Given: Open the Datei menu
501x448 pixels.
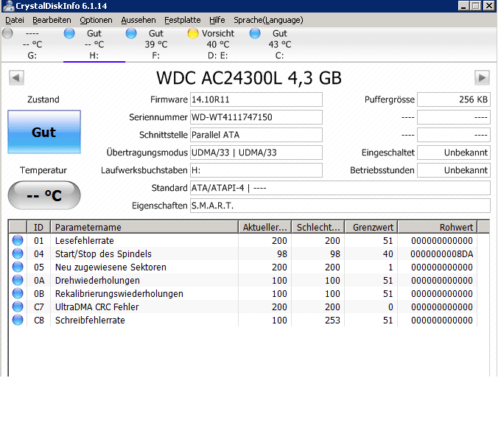Looking at the screenshot, I should click(x=15, y=20).
